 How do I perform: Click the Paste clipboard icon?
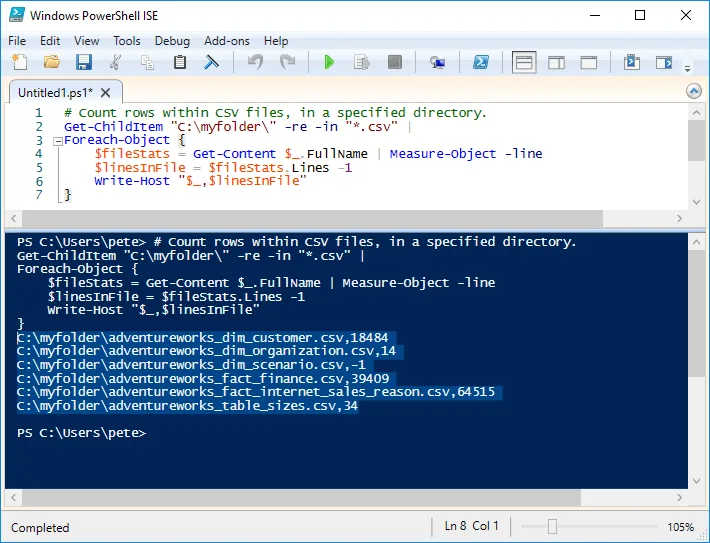click(x=180, y=63)
